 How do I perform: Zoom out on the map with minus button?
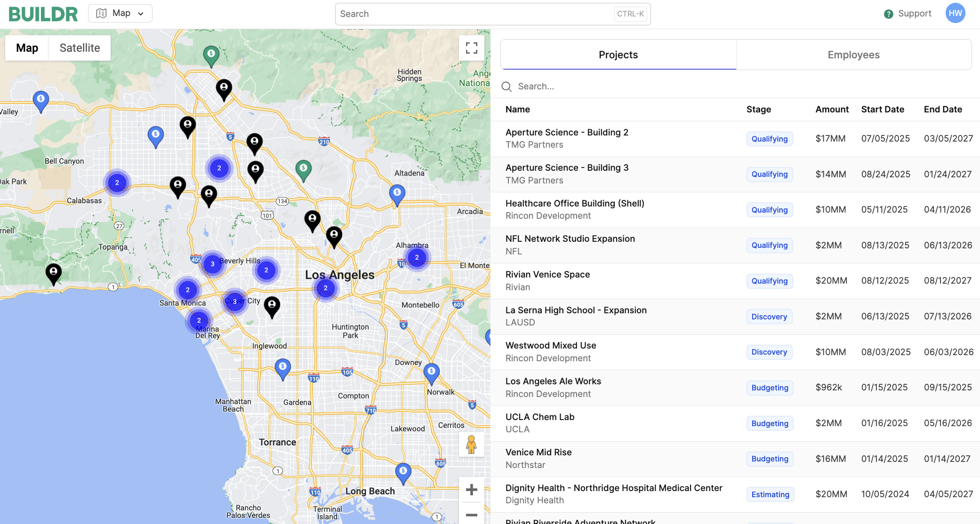pos(471,514)
